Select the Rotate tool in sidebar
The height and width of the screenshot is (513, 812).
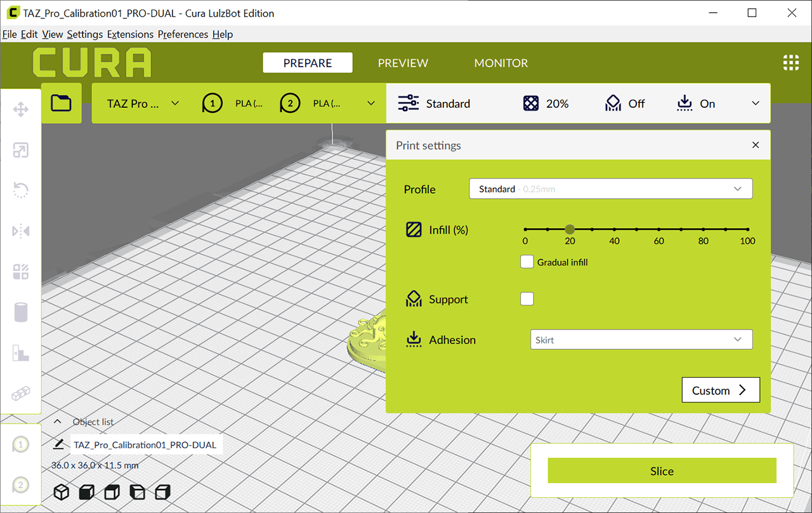(x=21, y=190)
